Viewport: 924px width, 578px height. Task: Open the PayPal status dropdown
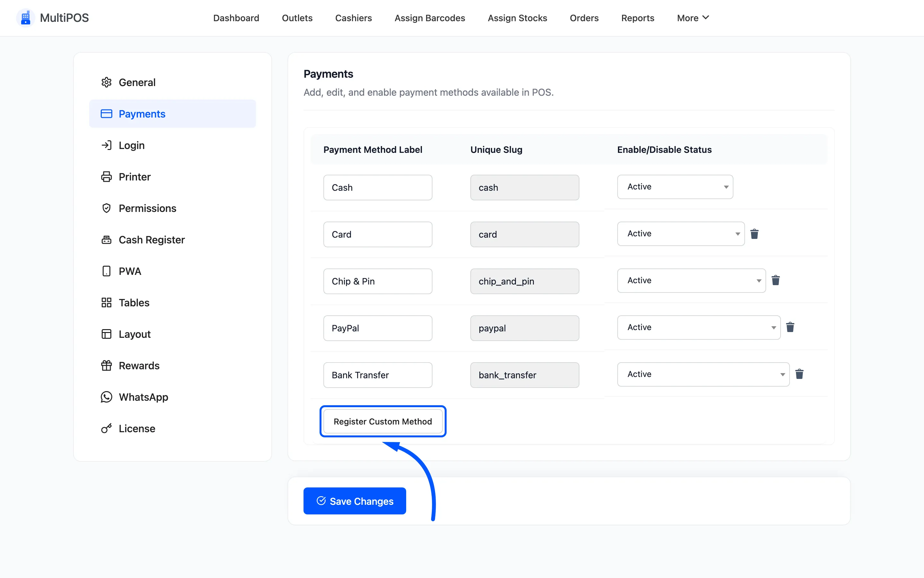[699, 328]
